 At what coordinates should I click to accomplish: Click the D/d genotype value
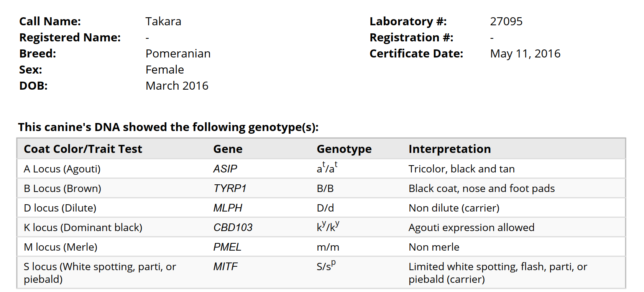click(325, 208)
